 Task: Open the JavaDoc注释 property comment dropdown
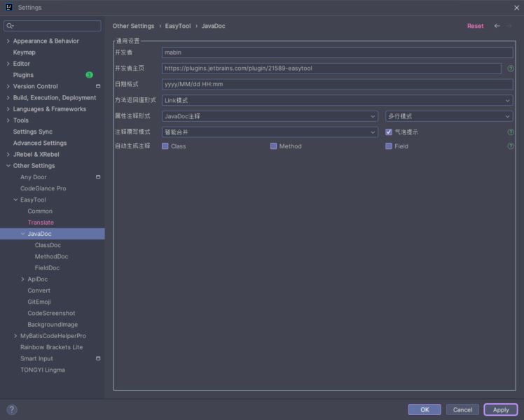click(270, 116)
